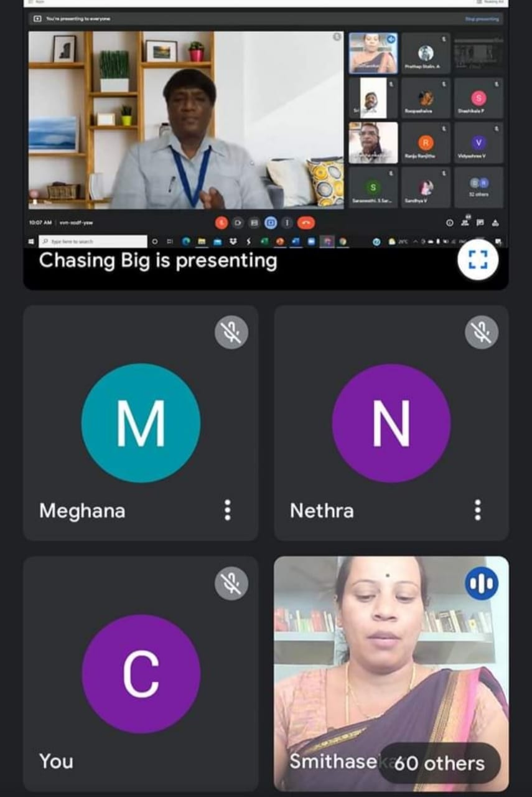Click the camera button in the presented toolbar
This screenshot has width=532, height=797.
(x=238, y=222)
